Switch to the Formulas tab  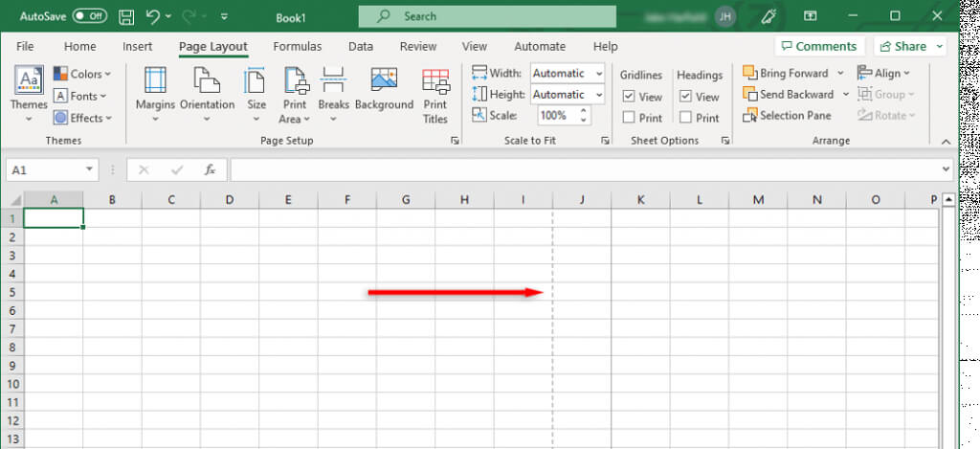pyautogui.click(x=297, y=46)
